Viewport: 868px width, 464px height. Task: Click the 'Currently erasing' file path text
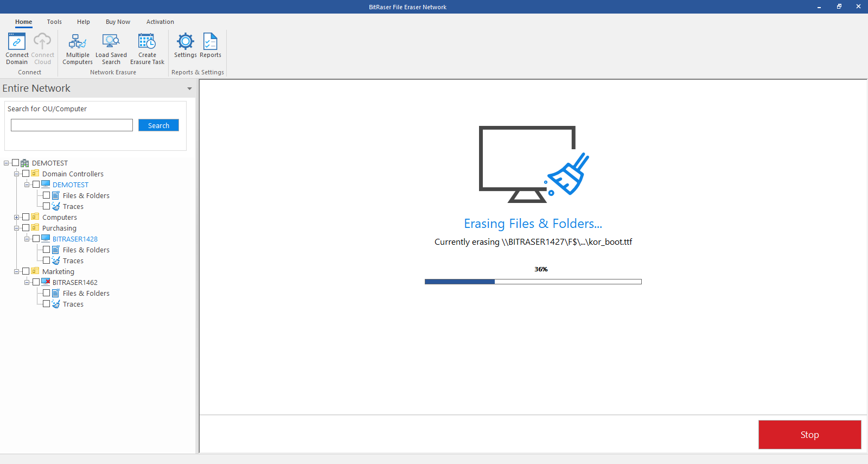coord(533,242)
